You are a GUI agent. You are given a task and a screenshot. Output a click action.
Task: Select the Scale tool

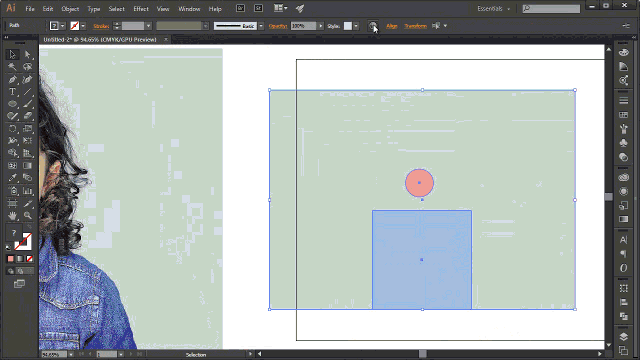click(27, 129)
